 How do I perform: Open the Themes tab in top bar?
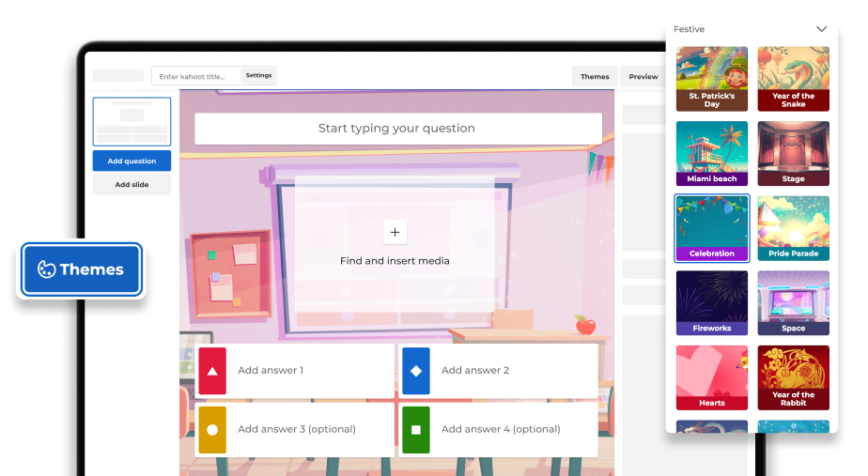click(x=595, y=76)
